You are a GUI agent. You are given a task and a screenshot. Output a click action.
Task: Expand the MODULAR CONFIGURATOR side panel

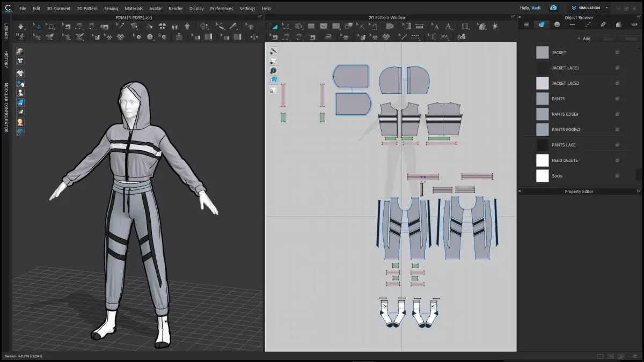[x=6, y=108]
